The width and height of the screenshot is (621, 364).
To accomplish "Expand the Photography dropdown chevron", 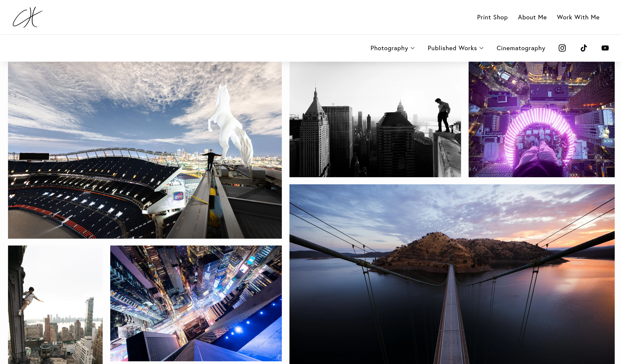I will [413, 48].
